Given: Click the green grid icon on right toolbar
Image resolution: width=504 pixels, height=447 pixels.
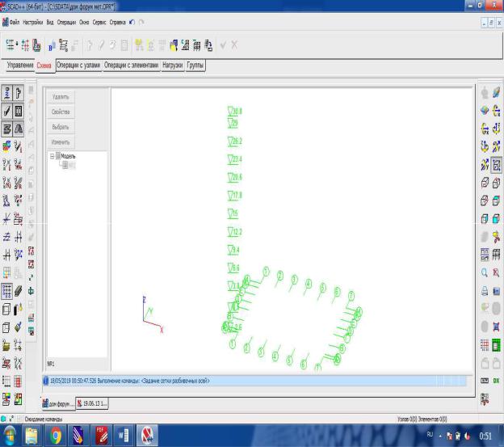Looking at the screenshot, I should point(497,345).
